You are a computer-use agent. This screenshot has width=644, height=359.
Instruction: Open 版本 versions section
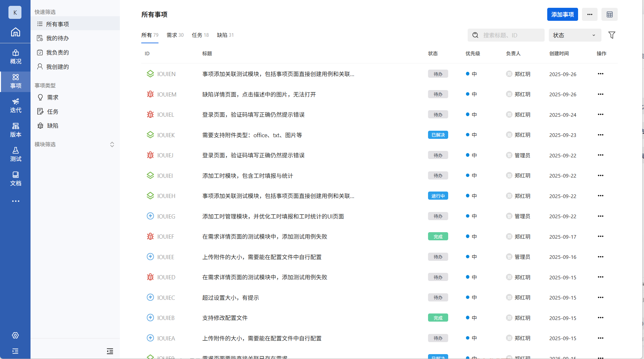point(15,130)
